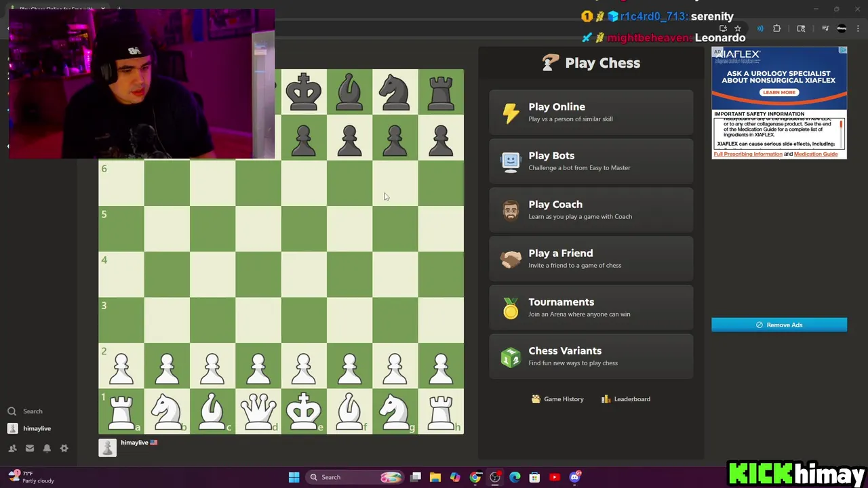This screenshot has width=868, height=488.
Task: Select the white rook on h1
Action: point(441,411)
